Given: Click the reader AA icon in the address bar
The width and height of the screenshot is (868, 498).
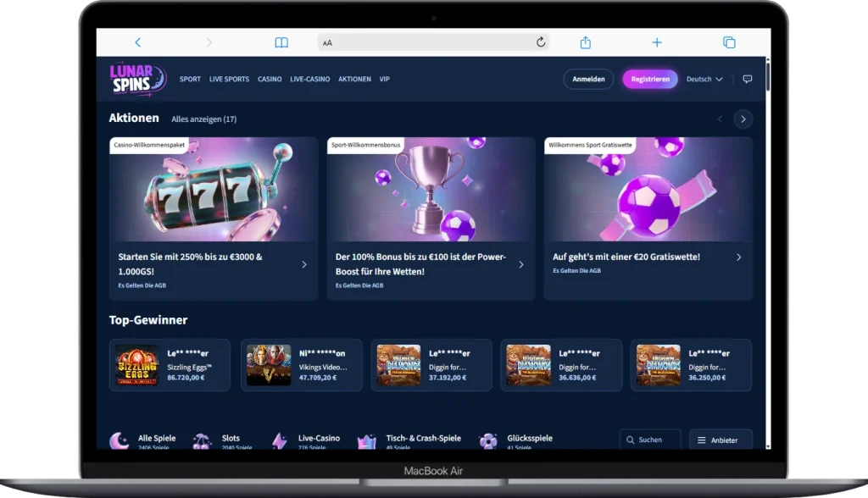Looking at the screenshot, I should tap(327, 42).
